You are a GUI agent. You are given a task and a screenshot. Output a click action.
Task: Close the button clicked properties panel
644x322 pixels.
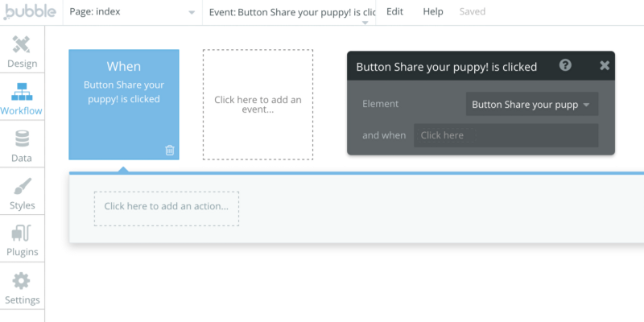click(605, 66)
